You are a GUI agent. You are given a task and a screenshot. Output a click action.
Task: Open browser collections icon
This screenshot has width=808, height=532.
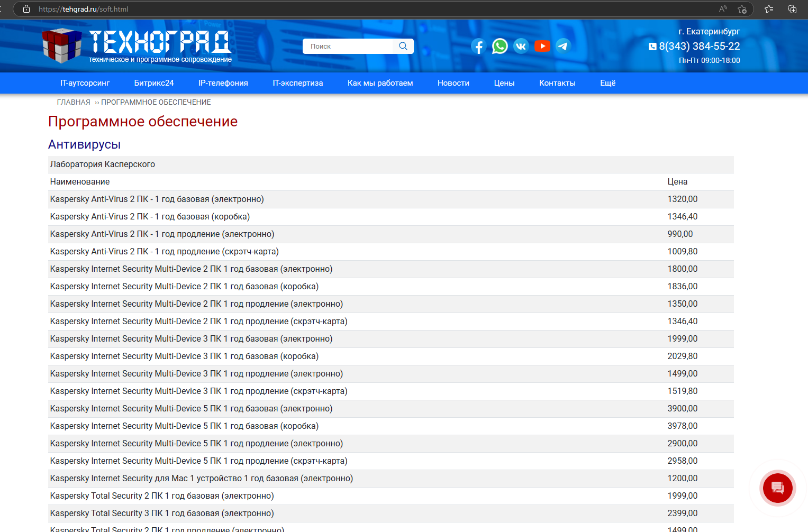pyautogui.click(x=792, y=9)
